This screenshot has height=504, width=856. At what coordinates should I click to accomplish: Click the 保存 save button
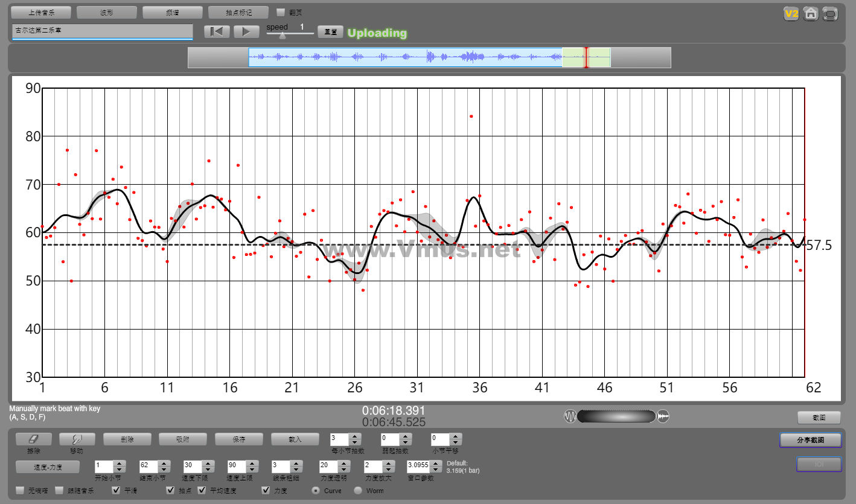click(x=239, y=439)
